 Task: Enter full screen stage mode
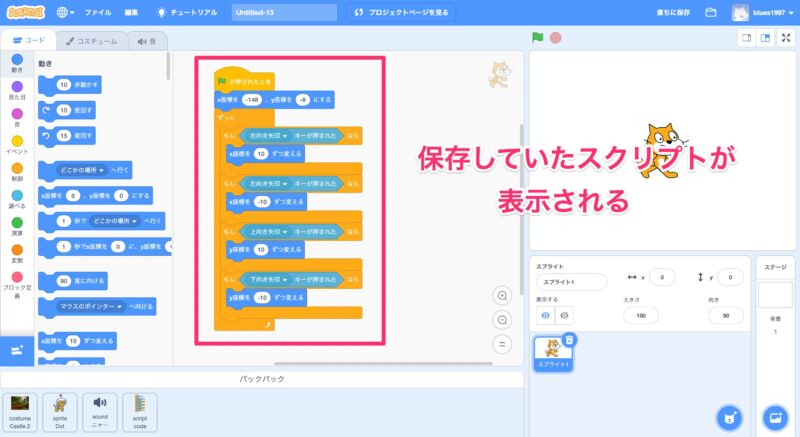point(785,38)
